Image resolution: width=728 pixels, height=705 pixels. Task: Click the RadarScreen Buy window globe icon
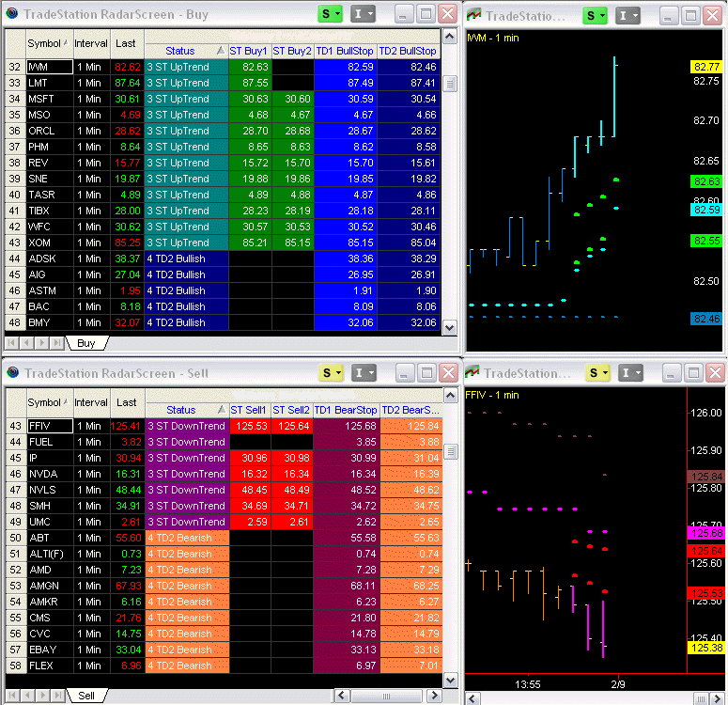(12, 13)
